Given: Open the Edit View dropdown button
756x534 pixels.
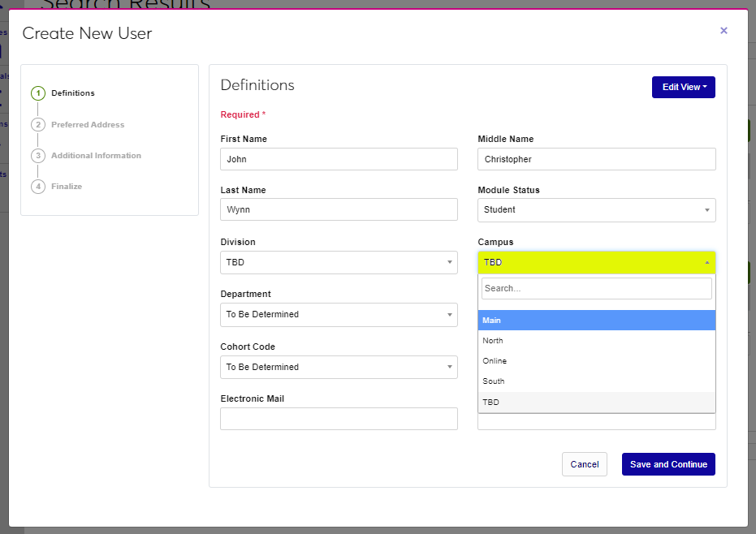Looking at the screenshot, I should pos(683,87).
